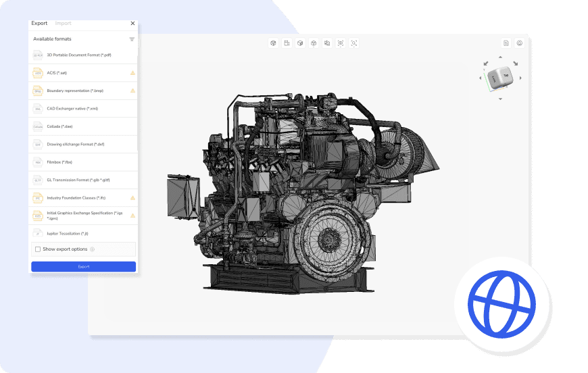
Task: Click the orange IFC file icon
Action: click(38, 198)
